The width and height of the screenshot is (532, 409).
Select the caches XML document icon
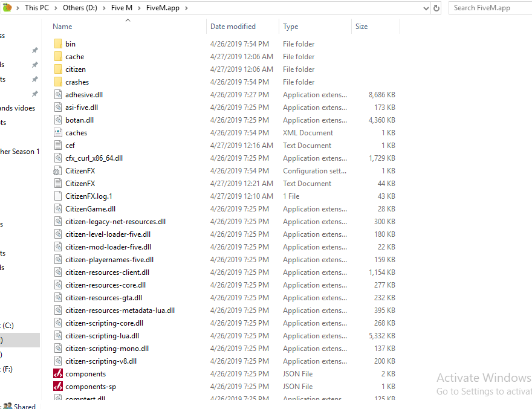pos(58,133)
